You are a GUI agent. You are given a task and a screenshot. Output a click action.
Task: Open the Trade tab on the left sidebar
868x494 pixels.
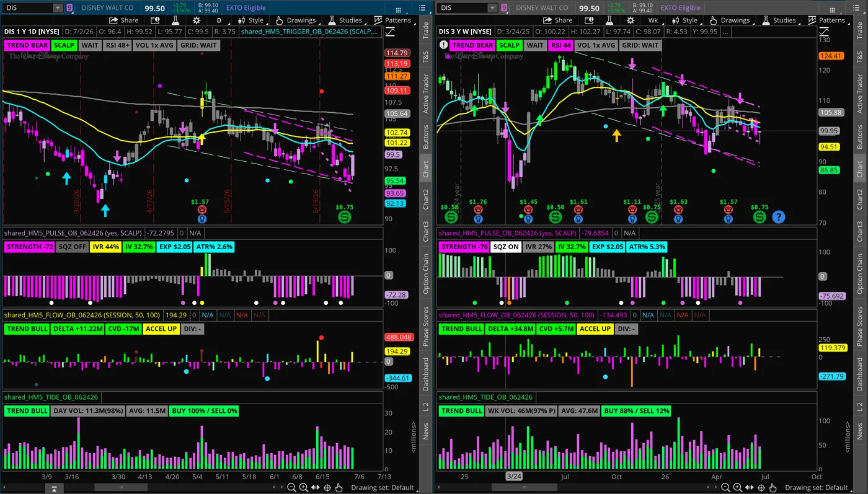point(425,30)
